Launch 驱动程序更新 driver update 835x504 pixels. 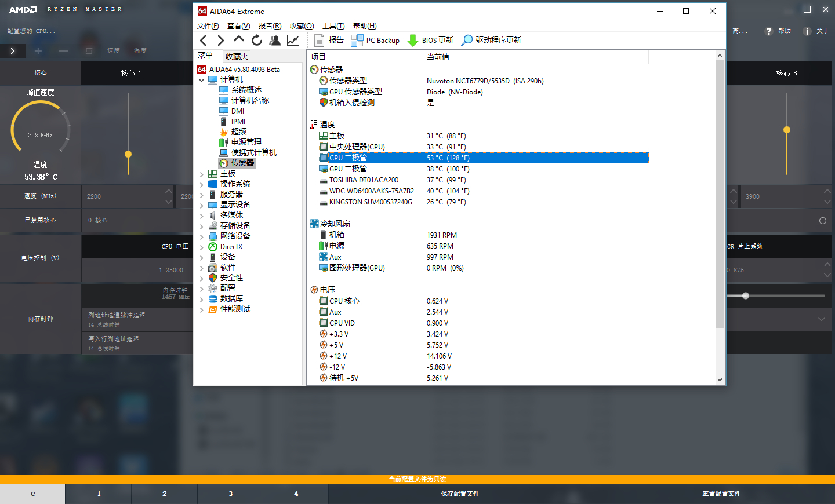click(491, 40)
